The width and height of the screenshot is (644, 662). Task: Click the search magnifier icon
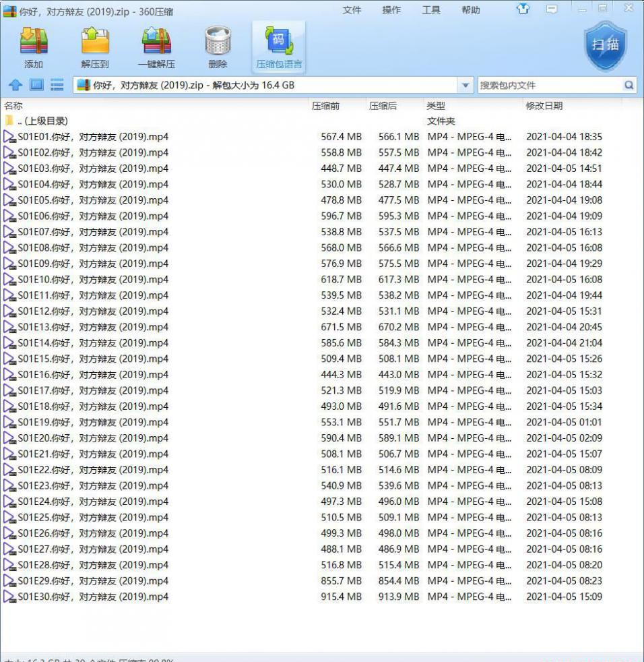click(x=629, y=86)
